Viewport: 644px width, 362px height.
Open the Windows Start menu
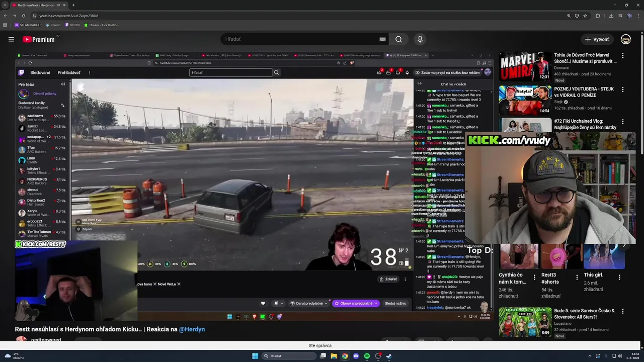255,356
